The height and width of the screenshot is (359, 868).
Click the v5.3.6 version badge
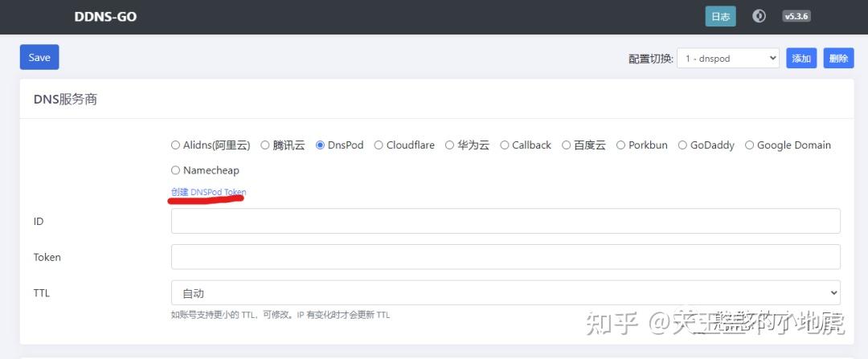[796, 17]
